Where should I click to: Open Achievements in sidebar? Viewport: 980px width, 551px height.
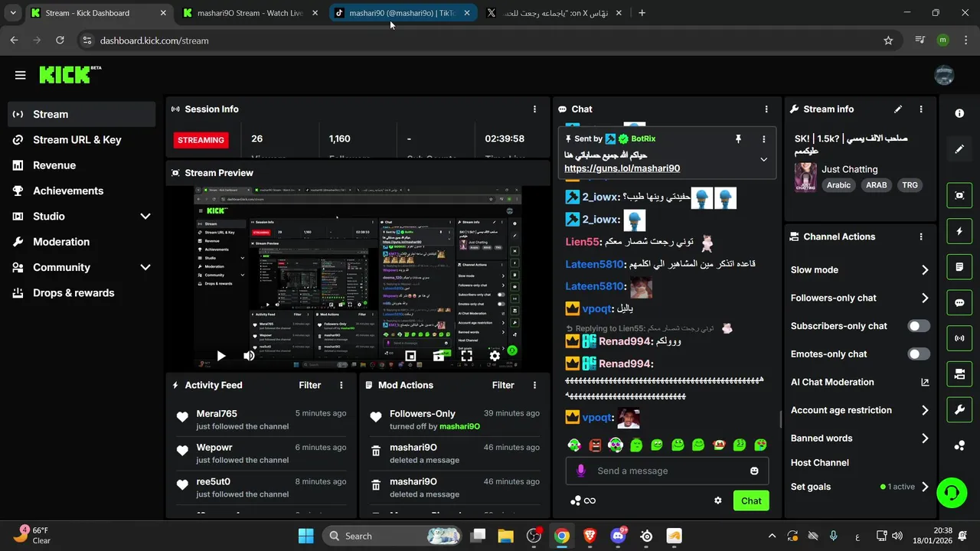click(x=82, y=191)
